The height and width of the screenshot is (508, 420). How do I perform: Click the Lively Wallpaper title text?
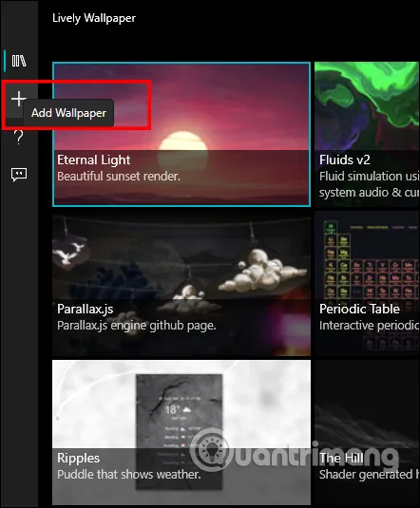(x=94, y=18)
